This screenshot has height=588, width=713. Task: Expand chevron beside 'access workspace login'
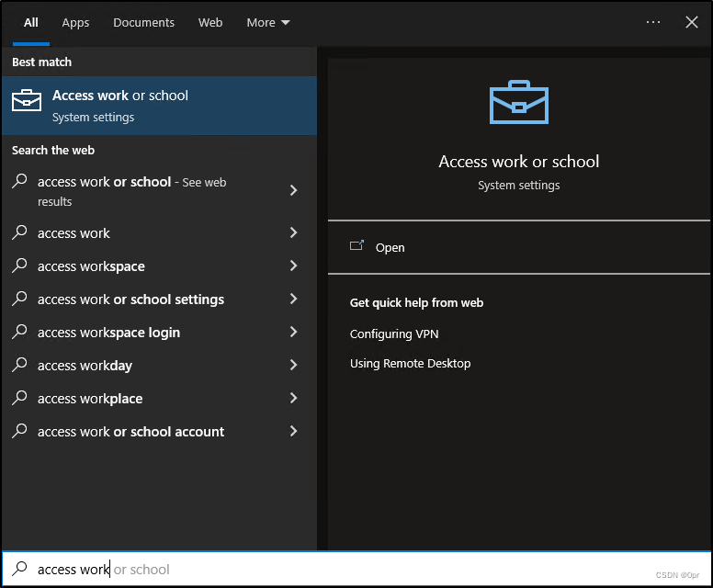coord(293,332)
